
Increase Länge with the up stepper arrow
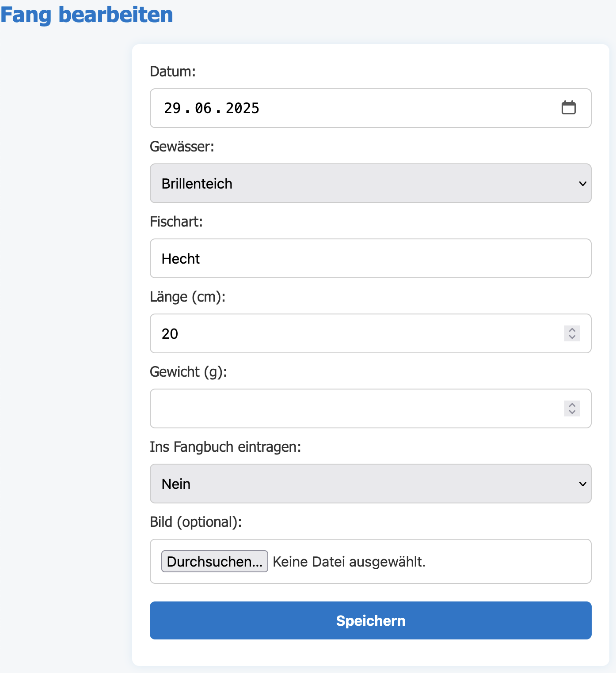point(572,329)
